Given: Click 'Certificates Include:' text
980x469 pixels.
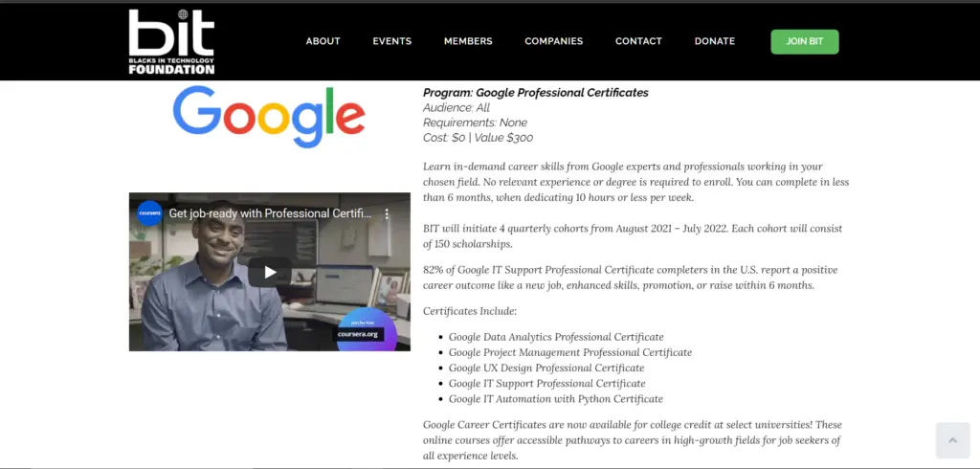Looking at the screenshot, I should 470,311.
